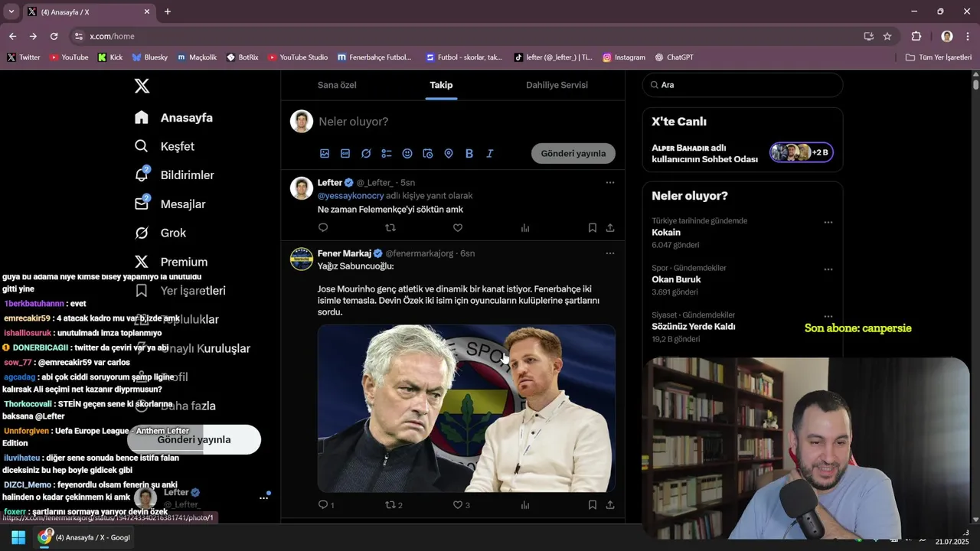The width and height of the screenshot is (980, 551).
Task: Share the Fener Markaj post
Action: [610, 505]
